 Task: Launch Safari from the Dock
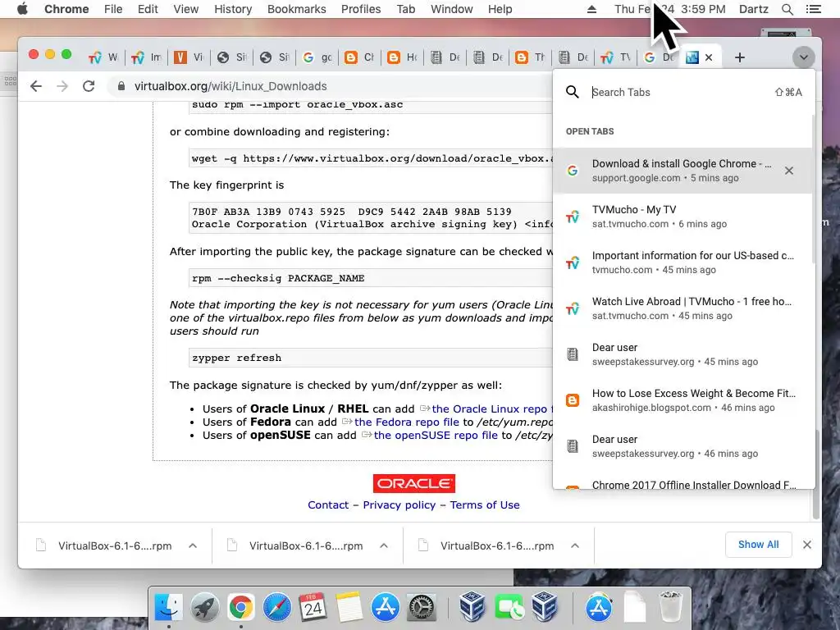277,607
